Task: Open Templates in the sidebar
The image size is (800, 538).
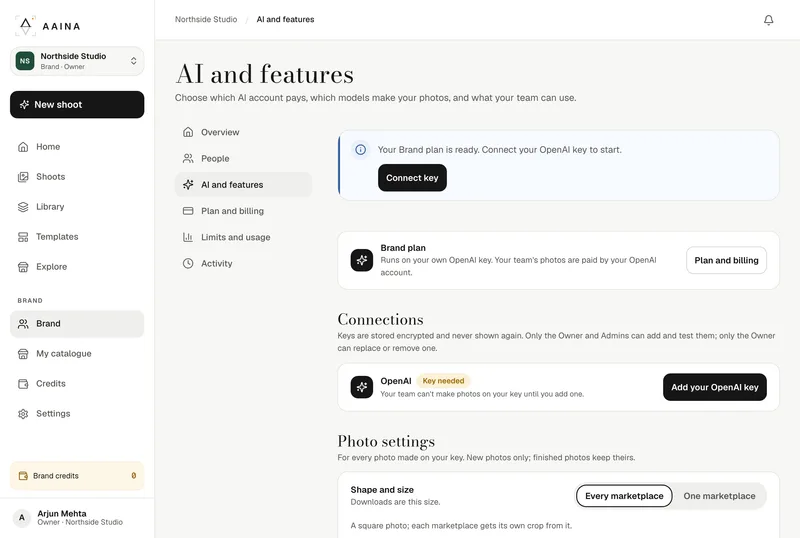Action: point(77,237)
